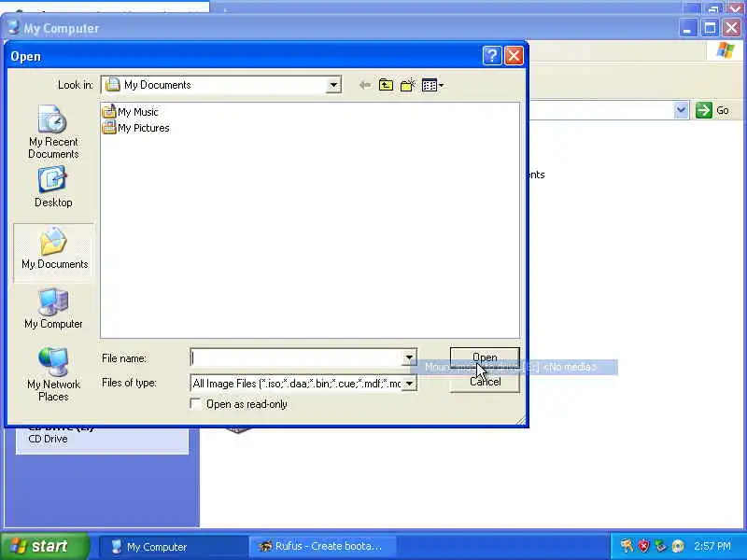Open the View menu icon
The height and width of the screenshot is (560, 747).
[x=432, y=85]
